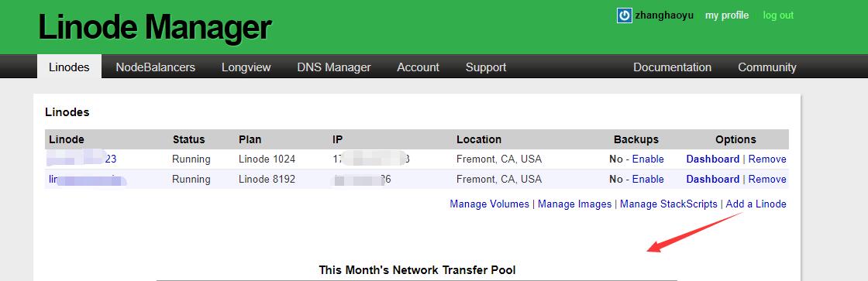Click the Manage Volumes link

(x=489, y=204)
